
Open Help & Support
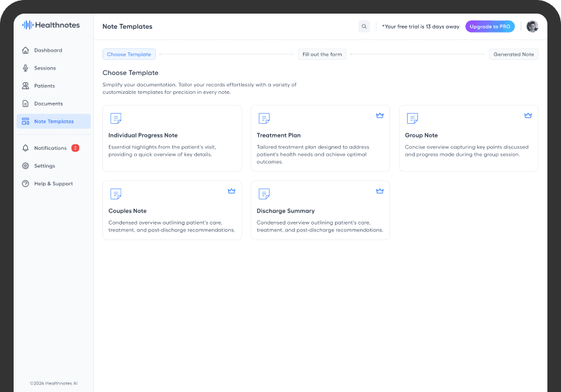(53, 184)
